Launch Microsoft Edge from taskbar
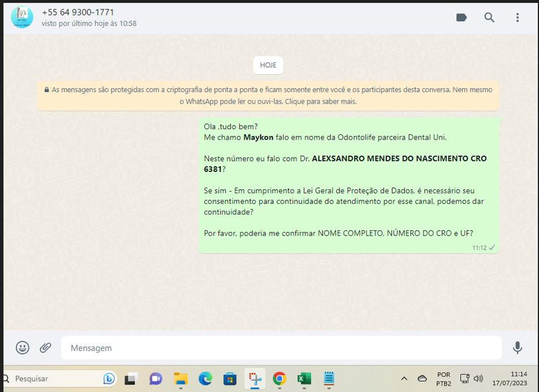This screenshot has width=539, height=392. pos(205,379)
